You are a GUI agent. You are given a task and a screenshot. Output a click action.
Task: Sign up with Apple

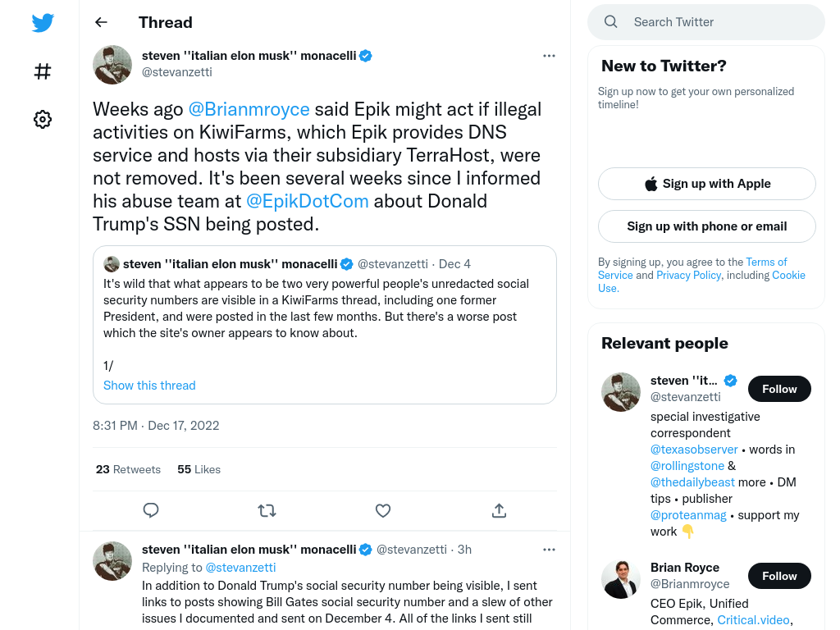(x=706, y=184)
